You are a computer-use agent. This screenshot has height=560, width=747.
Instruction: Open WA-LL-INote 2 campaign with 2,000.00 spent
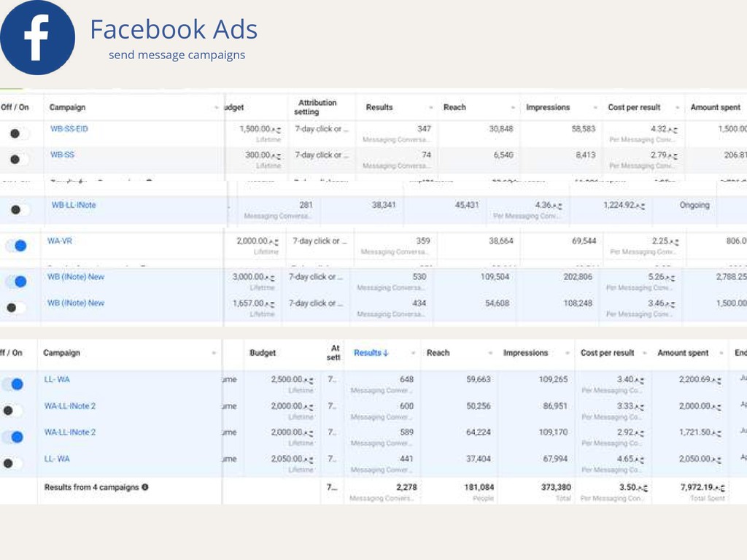tap(70, 405)
